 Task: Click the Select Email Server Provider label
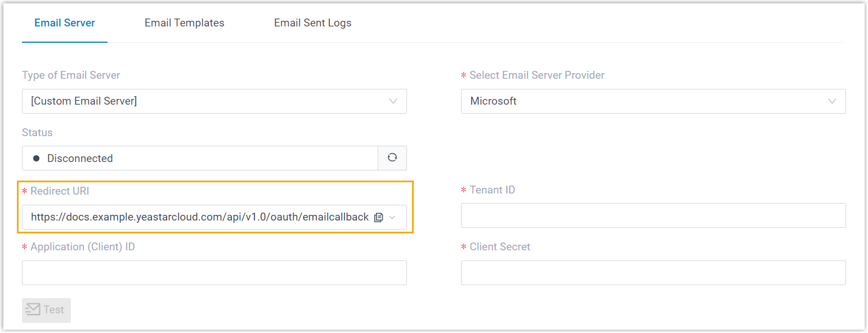pos(537,75)
